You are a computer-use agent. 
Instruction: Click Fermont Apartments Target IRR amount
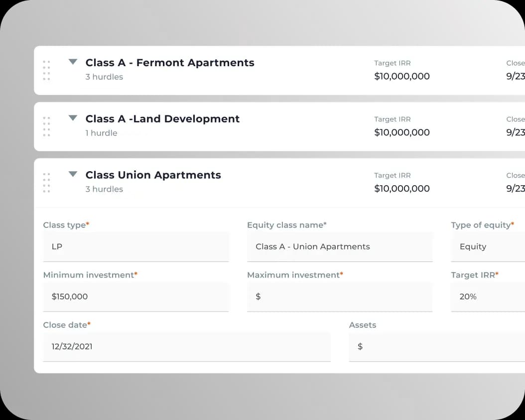point(402,76)
